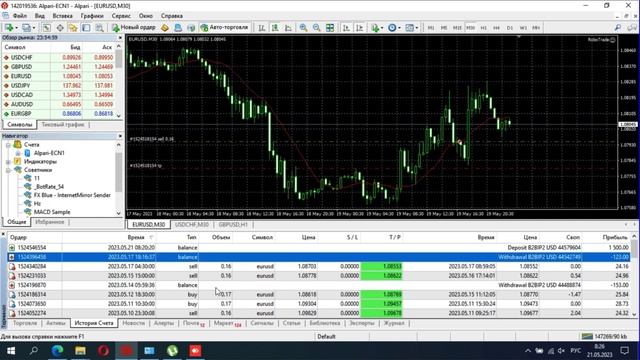Tile chart windows with grid icon

click(330, 27)
